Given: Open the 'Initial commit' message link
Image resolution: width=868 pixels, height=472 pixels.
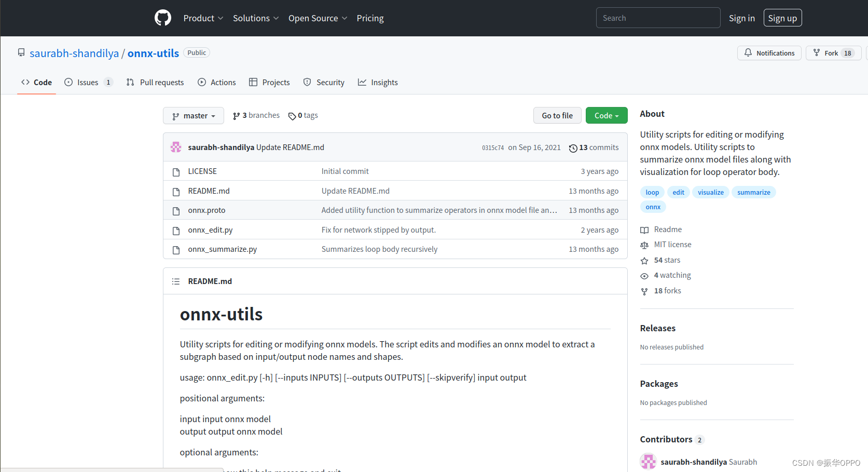Looking at the screenshot, I should 345,171.
